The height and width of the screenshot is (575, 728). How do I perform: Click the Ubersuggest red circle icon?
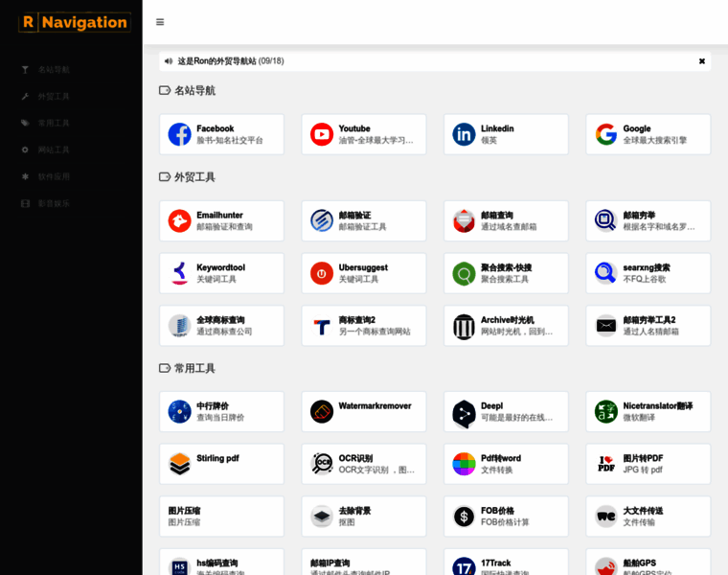point(322,273)
